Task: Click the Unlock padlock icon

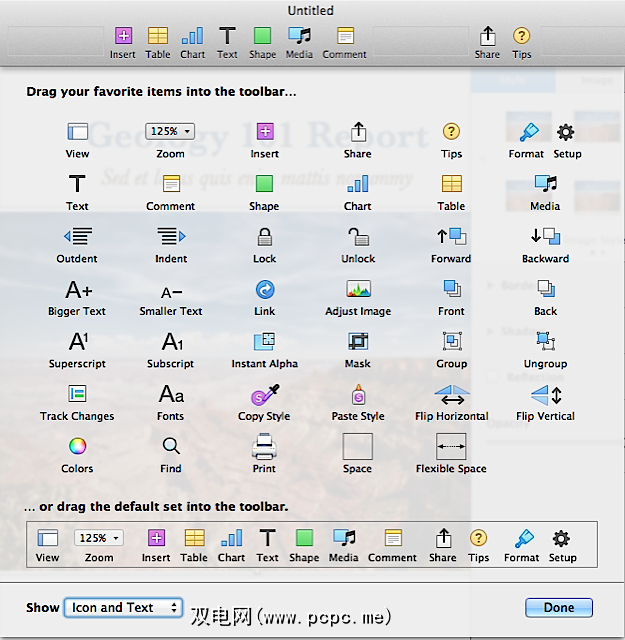Action: click(358, 237)
